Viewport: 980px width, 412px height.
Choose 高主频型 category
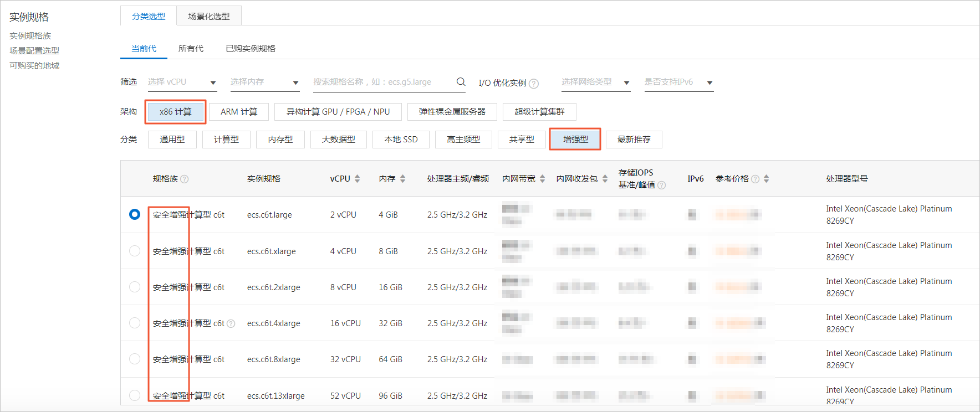click(x=463, y=140)
